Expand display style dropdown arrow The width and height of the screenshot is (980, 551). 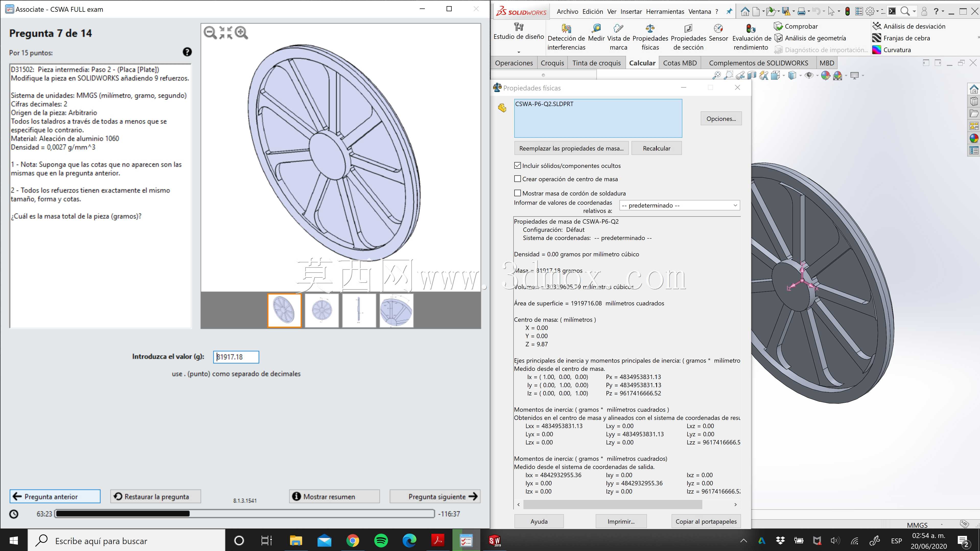pos(800,75)
